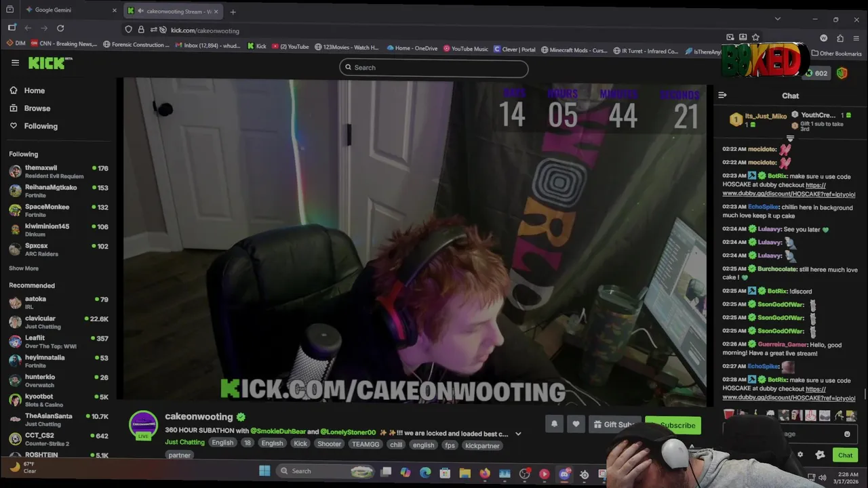Click the cakeonwooting channel avatar
This screenshot has width=868, height=488.
143,424
